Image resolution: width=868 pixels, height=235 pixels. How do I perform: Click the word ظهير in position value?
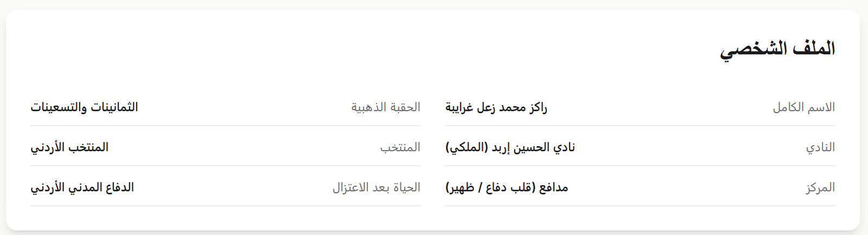(459, 187)
